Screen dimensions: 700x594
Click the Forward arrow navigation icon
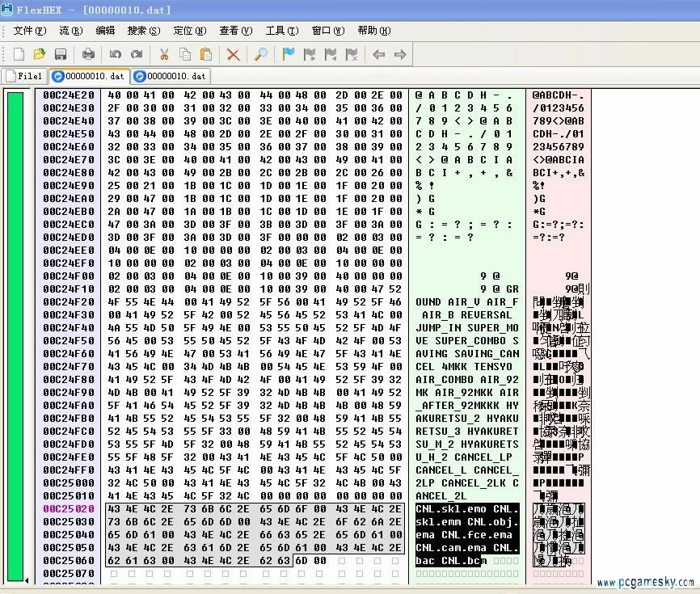(x=400, y=54)
